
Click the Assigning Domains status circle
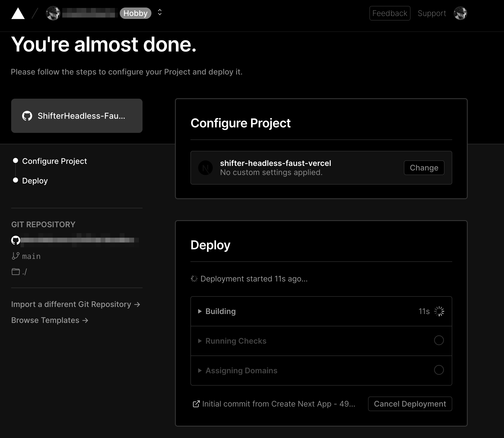439,370
